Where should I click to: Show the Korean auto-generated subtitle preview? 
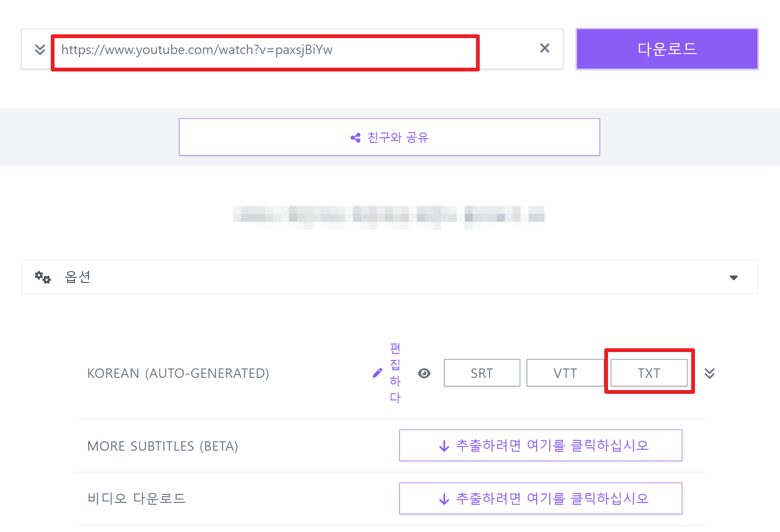tap(424, 373)
